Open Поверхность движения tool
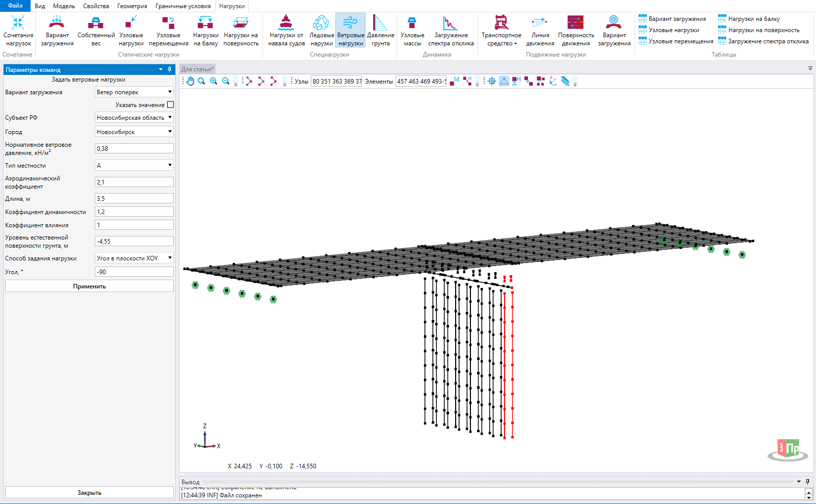Image resolution: width=816 pixels, height=504 pixels. click(575, 31)
